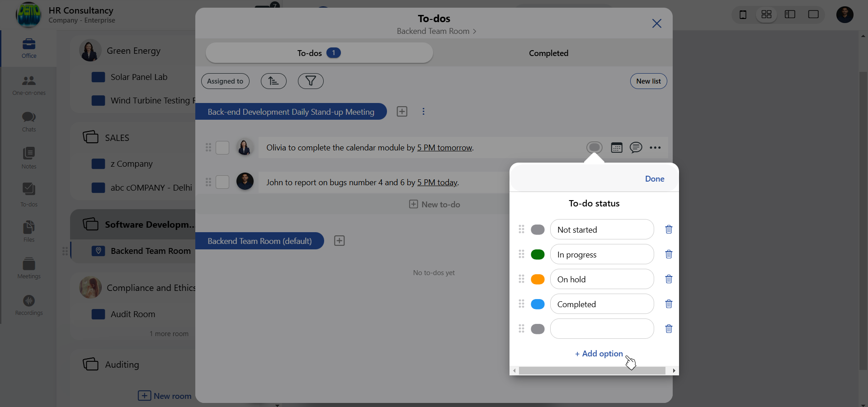Change the Not started gray color swatch

[538, 229]
